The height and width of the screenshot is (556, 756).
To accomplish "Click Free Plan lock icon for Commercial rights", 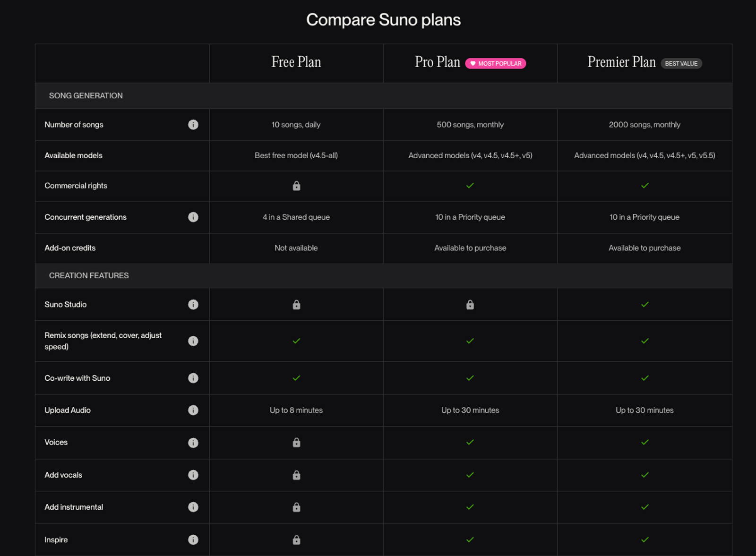I will click(296, 186).
